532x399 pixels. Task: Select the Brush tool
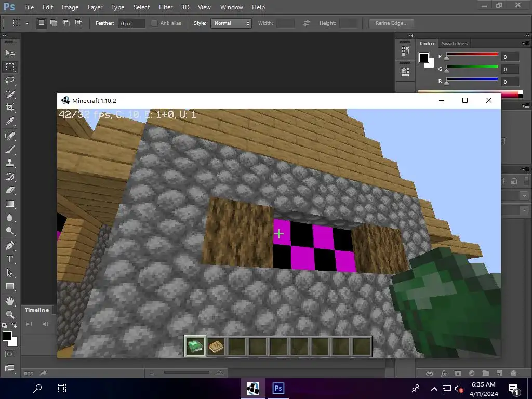10,150
